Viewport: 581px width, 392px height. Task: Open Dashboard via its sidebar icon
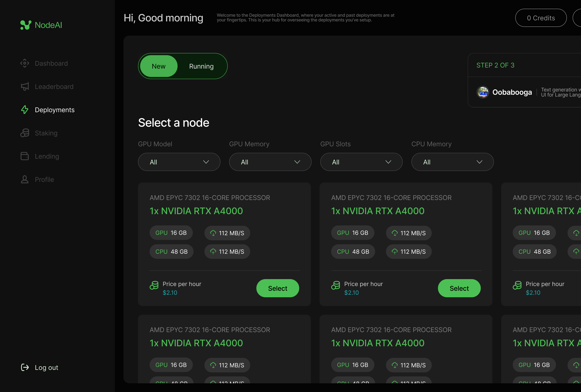tap(25, 63)
